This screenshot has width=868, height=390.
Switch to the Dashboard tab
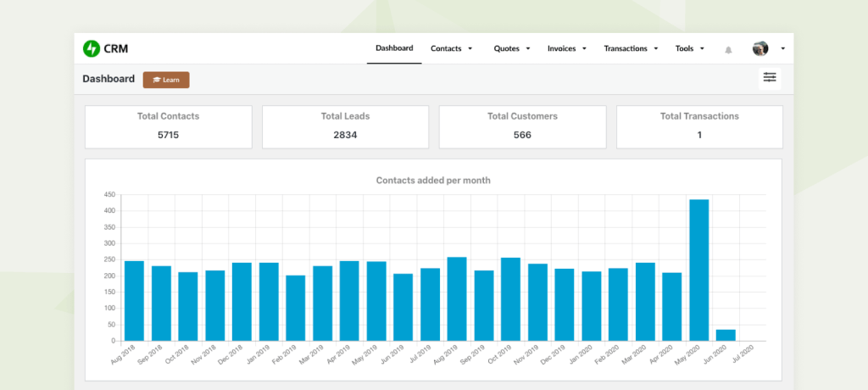pyautogui.click(x=394, y=48)
